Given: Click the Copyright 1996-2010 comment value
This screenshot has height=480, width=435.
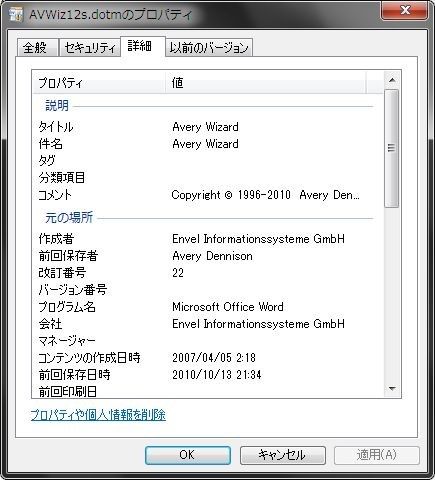Looking at the screenshot, I should pyautogui.click(x=265, y=195).
